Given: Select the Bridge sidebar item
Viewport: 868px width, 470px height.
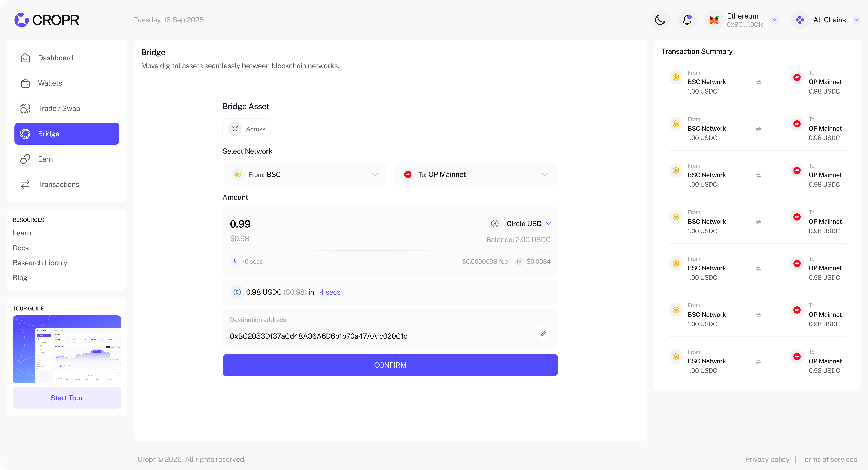Looking at the screenshot, I should pos(67,134).
